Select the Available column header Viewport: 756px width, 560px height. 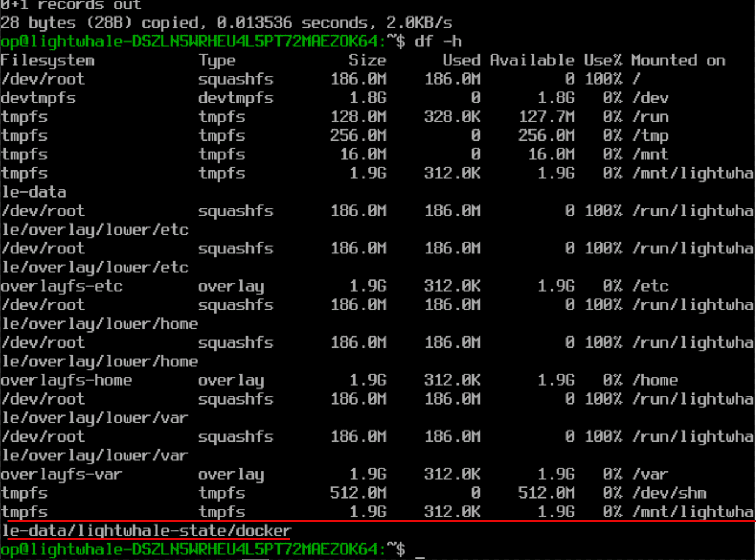coord(532,60)
